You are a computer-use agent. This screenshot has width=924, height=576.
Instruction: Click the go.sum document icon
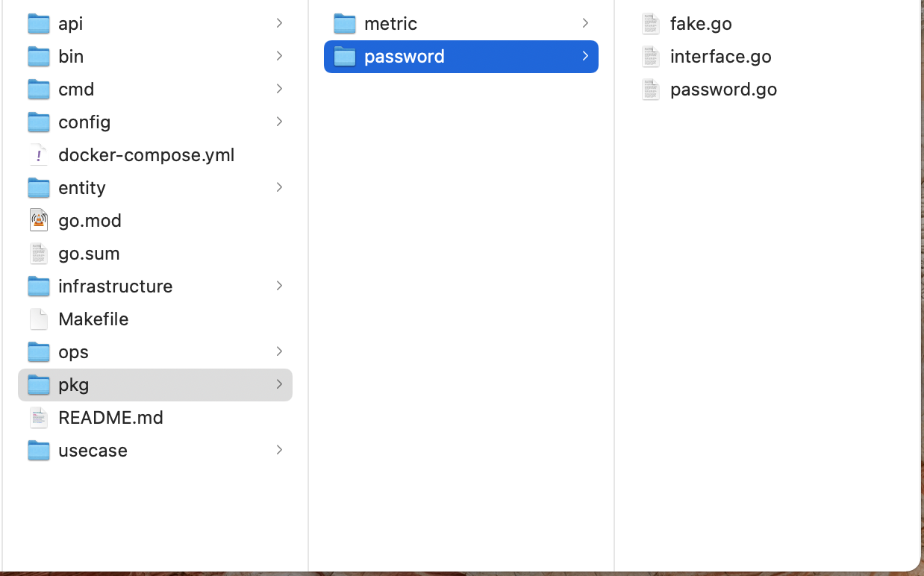[x=39, y=253]
